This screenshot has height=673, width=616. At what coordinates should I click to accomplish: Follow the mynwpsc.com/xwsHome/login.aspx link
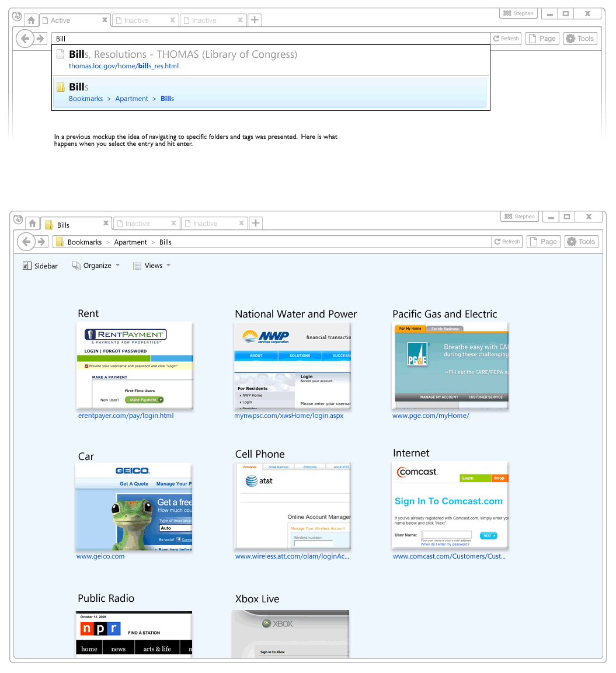coord(288,416)
